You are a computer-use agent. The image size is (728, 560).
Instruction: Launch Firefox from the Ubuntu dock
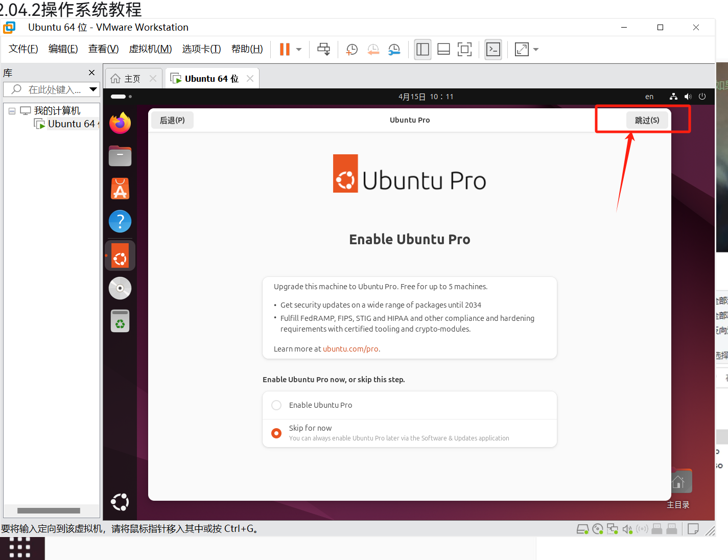click(120, 123)
